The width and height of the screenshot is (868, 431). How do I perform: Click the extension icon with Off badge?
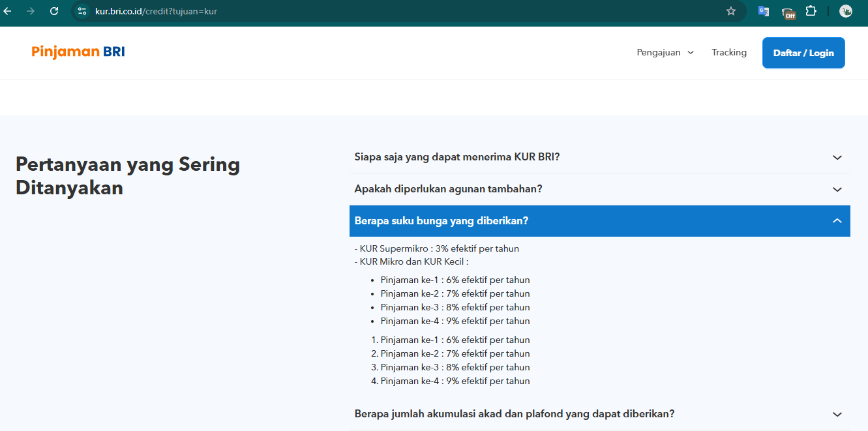click(x=788, y=12)
